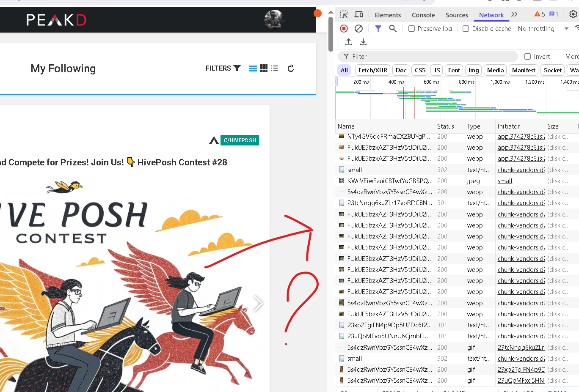Open the Sources tab
The image size is (579, 392).
pos(457,15)
